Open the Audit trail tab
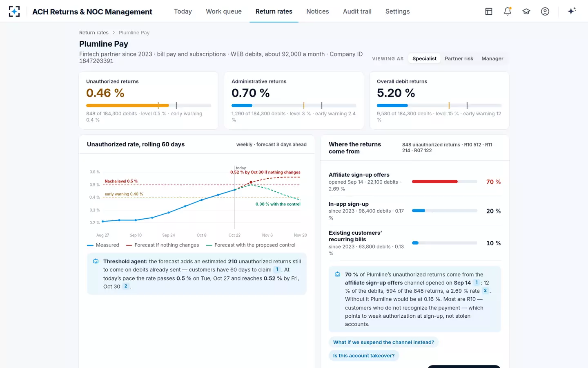 [x=357, y=11]
